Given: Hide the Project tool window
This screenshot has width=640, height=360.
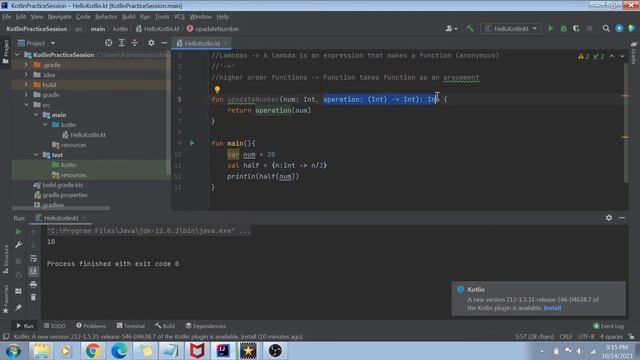Looking at the screenshot, I should point(164,43).
